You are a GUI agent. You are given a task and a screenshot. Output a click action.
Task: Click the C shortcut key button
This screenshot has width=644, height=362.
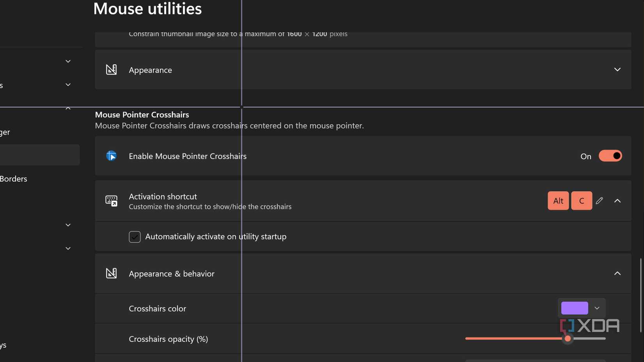(582, 201)
